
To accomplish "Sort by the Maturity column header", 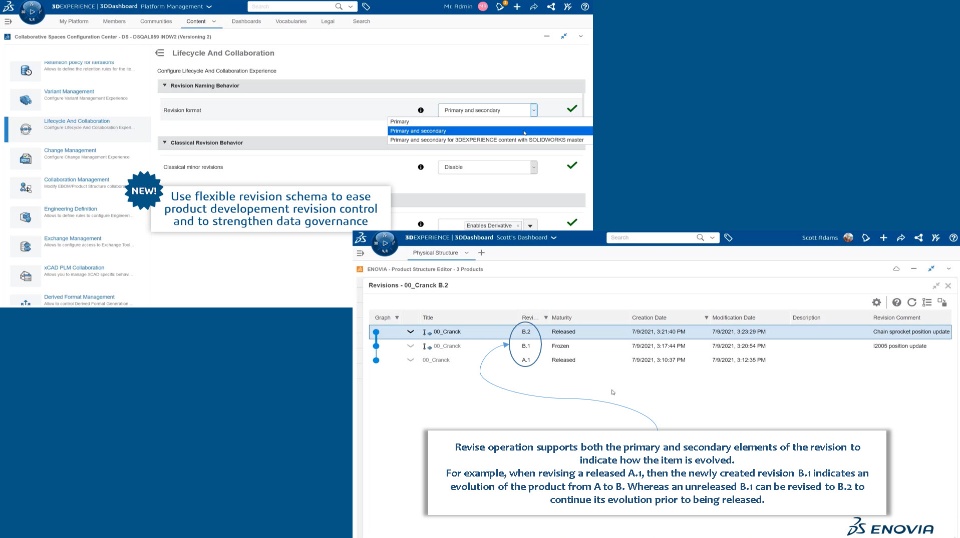I will (561, 318).
